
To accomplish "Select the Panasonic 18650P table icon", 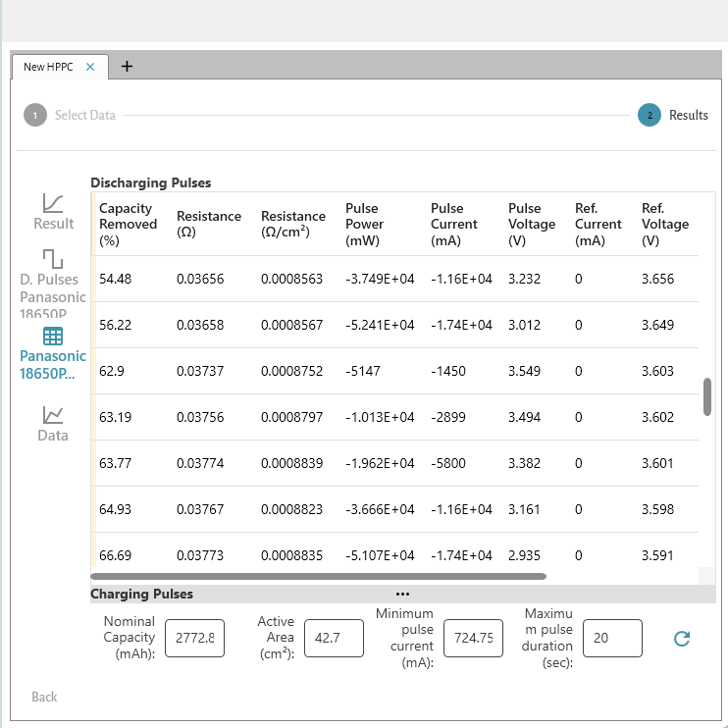I will point(53,337).
